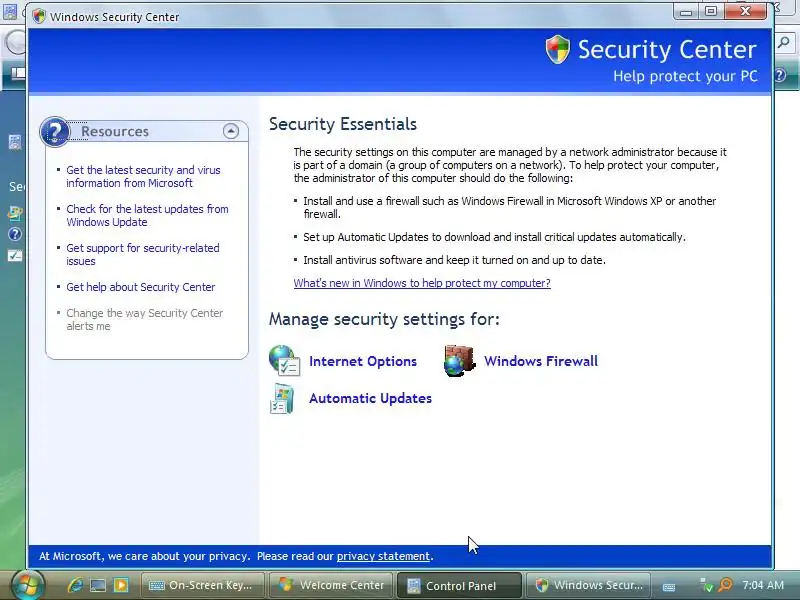The height and width of the screenshot is (600, 800).
Task: Click the title bar shield icon
Action: point(39,16)
